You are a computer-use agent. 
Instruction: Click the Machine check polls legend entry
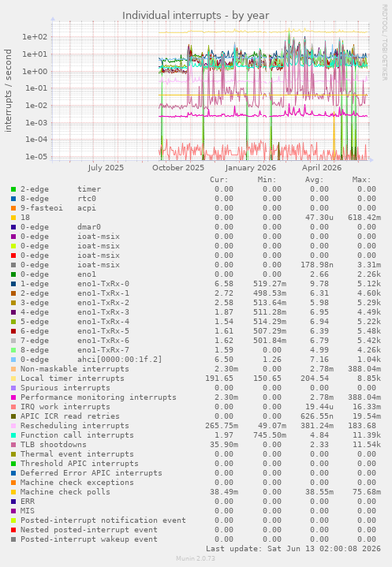pyautogui.click(x=65, y=492)
